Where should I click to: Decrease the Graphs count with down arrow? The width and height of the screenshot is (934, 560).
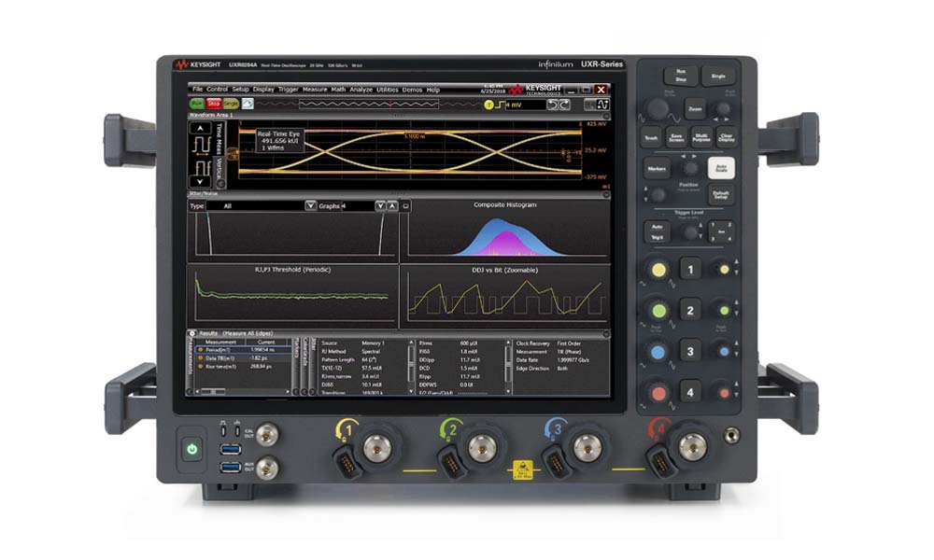[379, 205]
